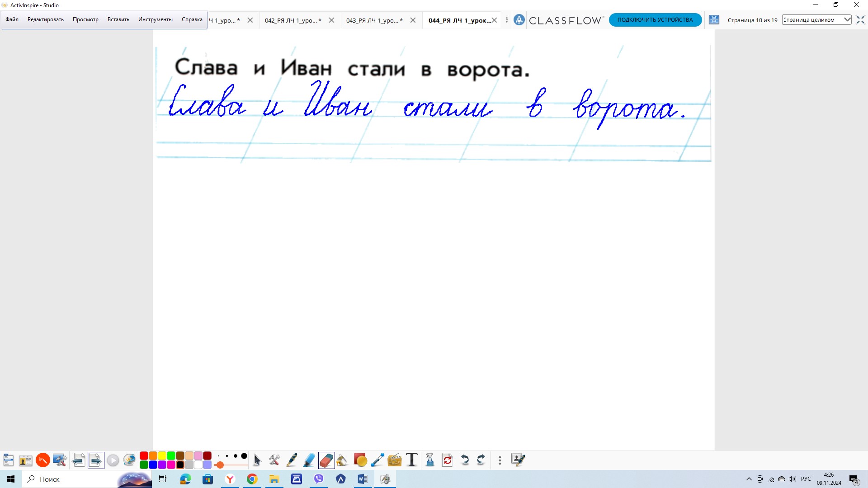This screenshot has width=868, height=488.
Task: Pick the red color swatch
Action: [144, 455]
